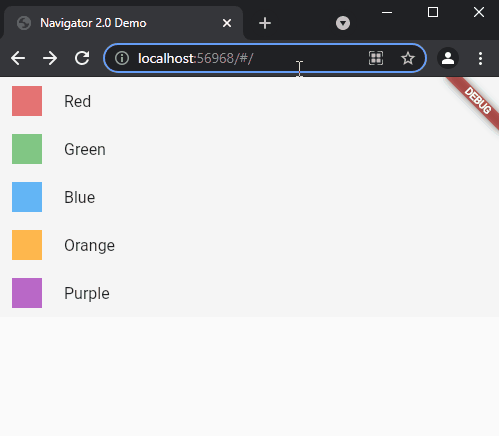Image resolution: width=499 pixels, height=436 pixels.
Task: Close the Navigator 2.0 Demo tab
Action: [x=227, y=23]
